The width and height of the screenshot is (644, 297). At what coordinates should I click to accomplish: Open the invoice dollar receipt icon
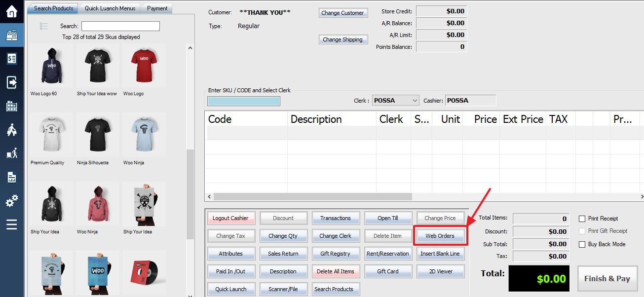click(11, 59)
